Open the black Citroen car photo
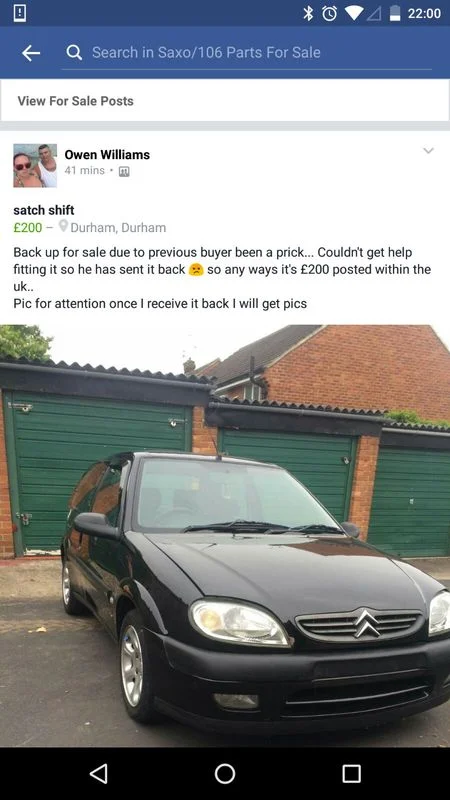 (225, 536)
